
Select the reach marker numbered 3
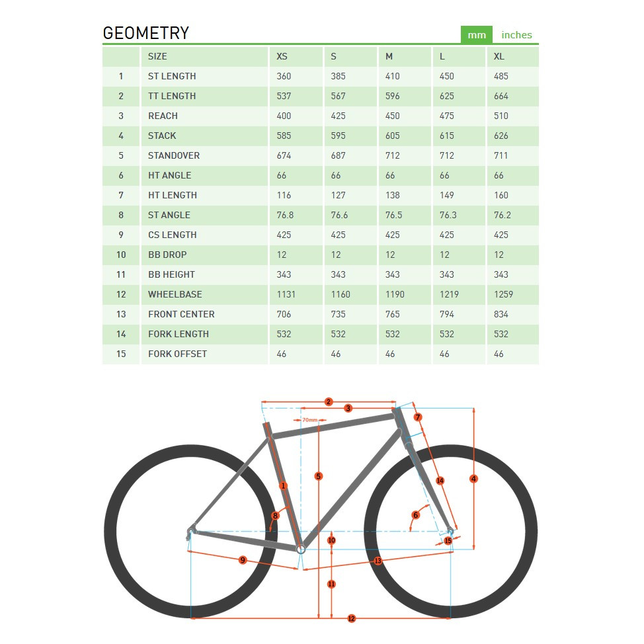click(x=348, y=409)
